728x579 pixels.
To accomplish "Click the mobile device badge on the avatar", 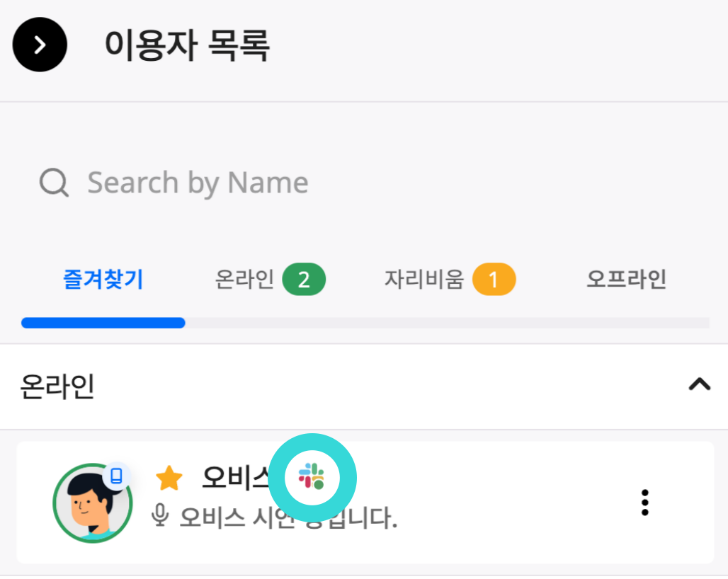I will click(x=118, y=476).
